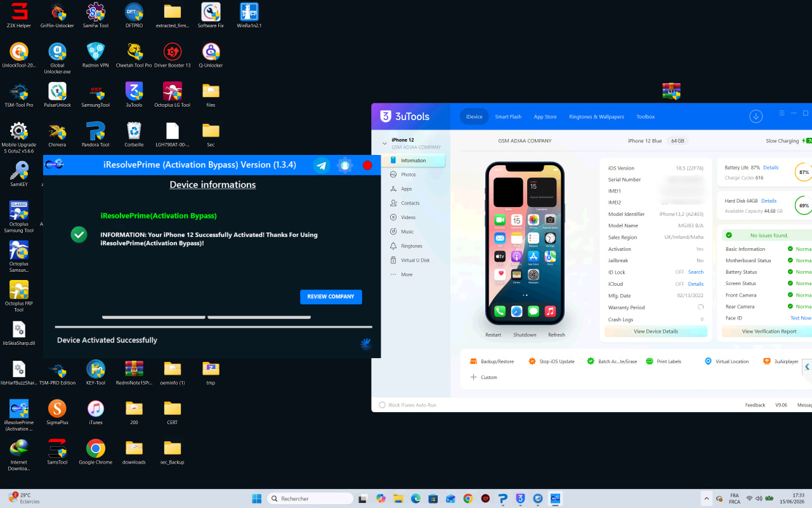This screenshot has width=812, height=508.
Task: Show hidden icons in the system tray
Action: 706,498
